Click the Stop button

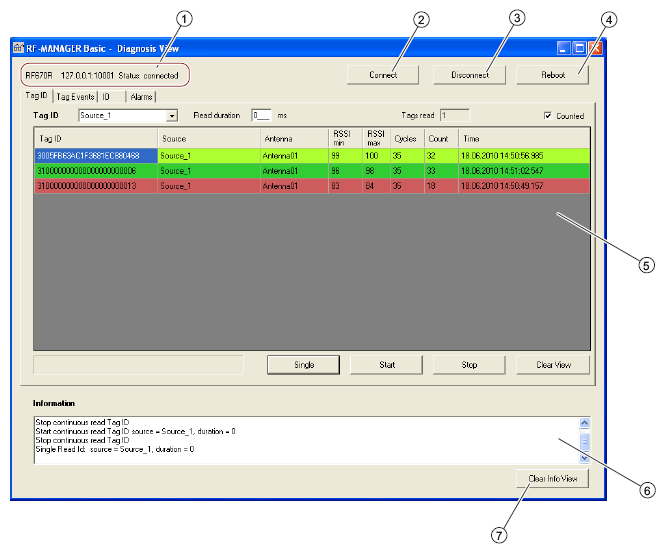(469, 365)
